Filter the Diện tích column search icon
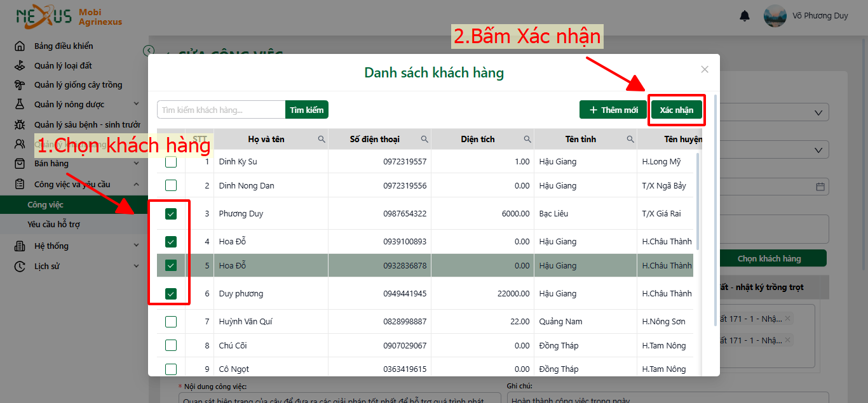 pyautogui.click(x=528, y=139)
